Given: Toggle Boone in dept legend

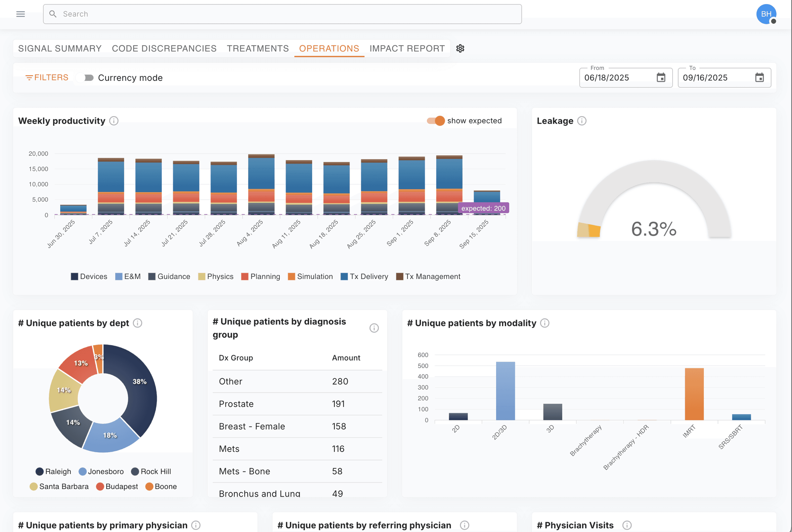Looking at the screenshot, I should [161, 486].
